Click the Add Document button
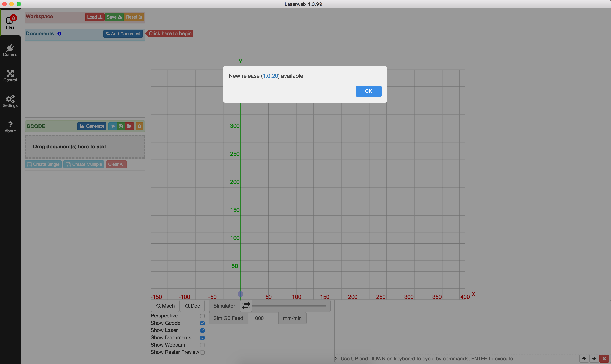Viewport: 611px width, 364px height. tap(123, 34)
